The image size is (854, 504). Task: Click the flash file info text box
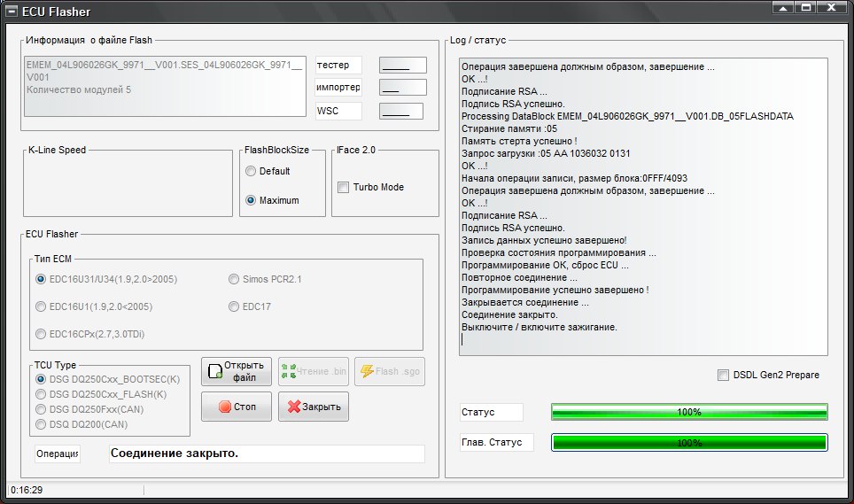tap(165, 86)
